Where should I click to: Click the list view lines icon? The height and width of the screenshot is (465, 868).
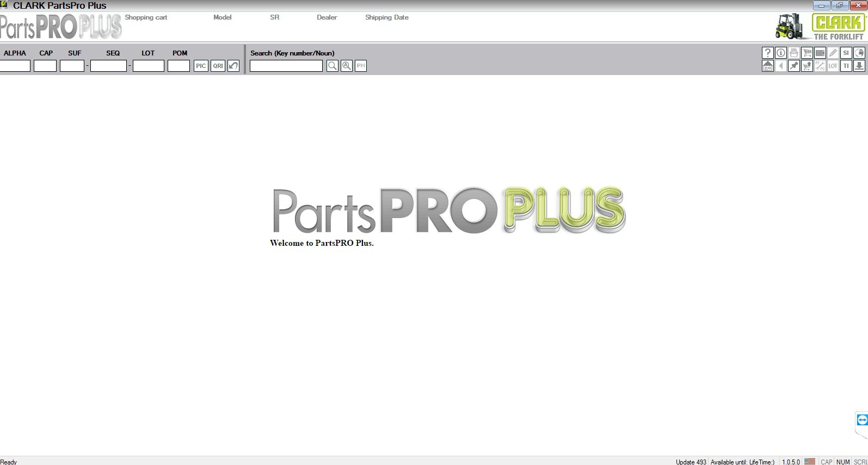point(820,53)
